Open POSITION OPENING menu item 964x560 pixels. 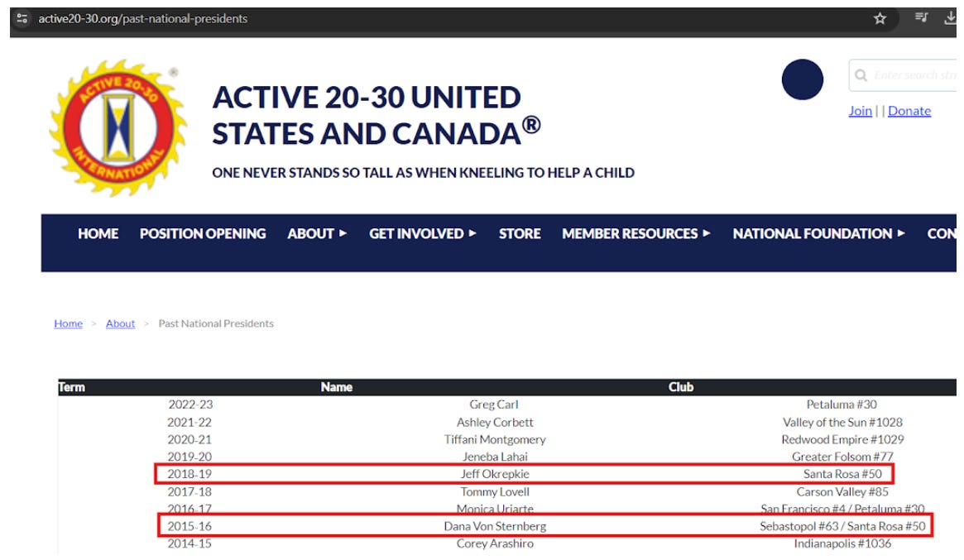[203, 233]
